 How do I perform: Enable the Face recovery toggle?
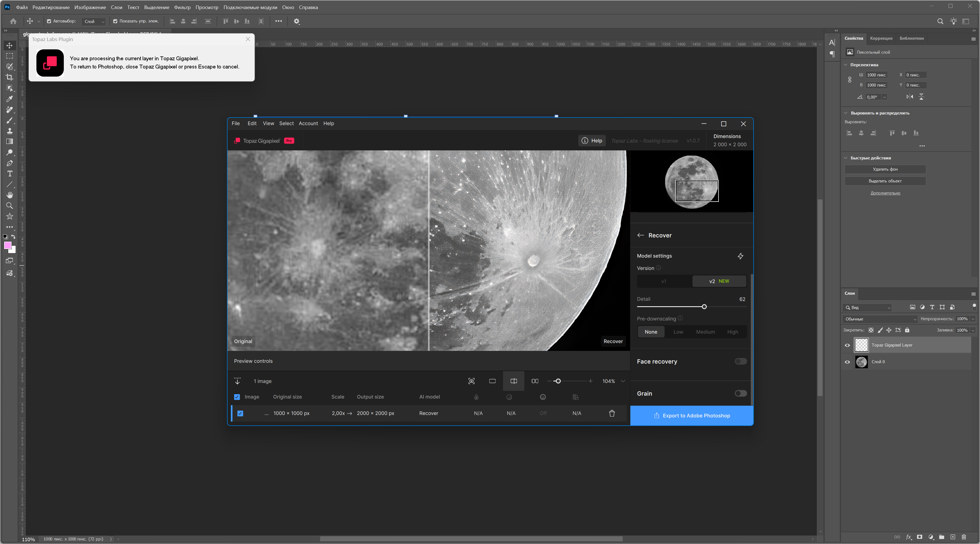point(740,361)
